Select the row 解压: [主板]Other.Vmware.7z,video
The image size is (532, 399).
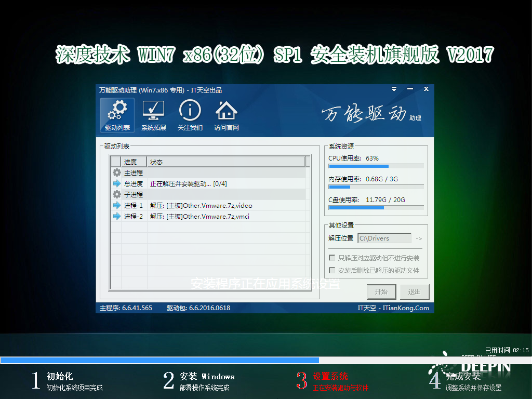(208, 205)
